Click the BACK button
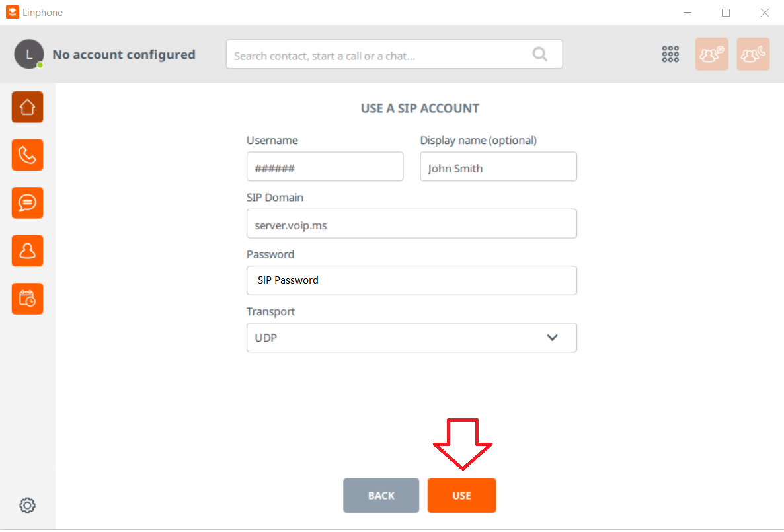 click(381, 496)
